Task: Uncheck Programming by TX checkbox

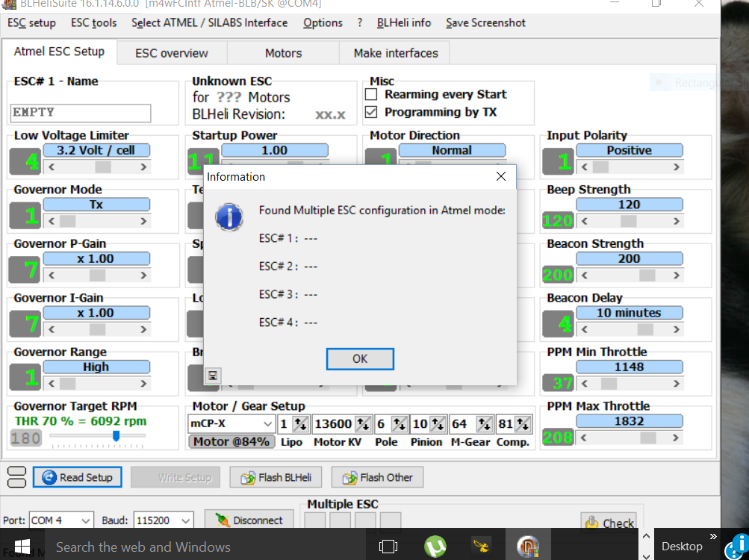Action: point(371,112)
